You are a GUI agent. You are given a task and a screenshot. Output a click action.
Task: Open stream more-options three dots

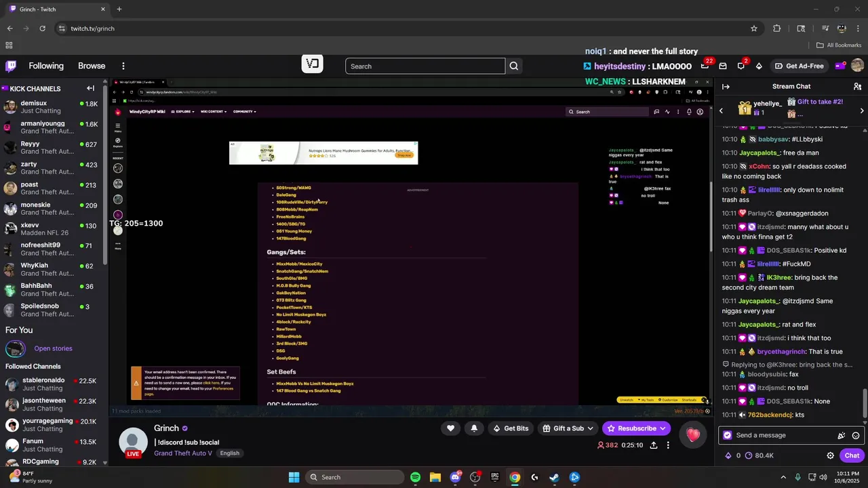pyautogui.click(x=668, y=445)
